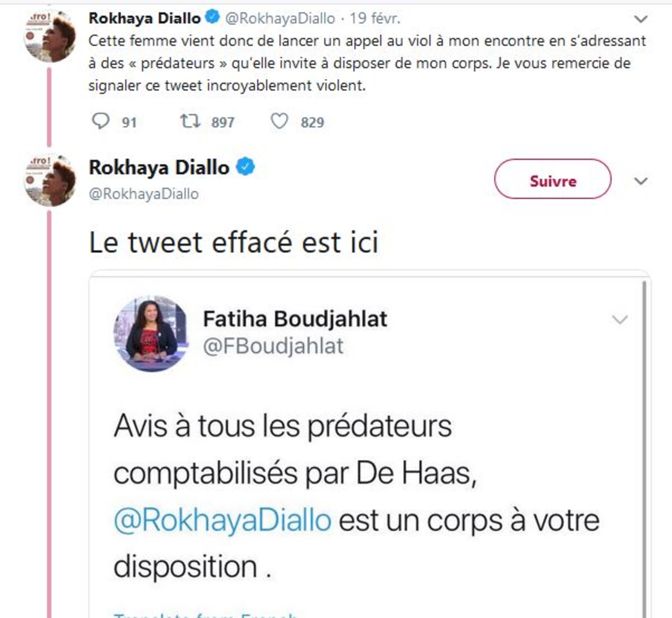Click the Fatiha Boudjahlat name
This screenshot has height=618, width=672.
coord(295,319)
